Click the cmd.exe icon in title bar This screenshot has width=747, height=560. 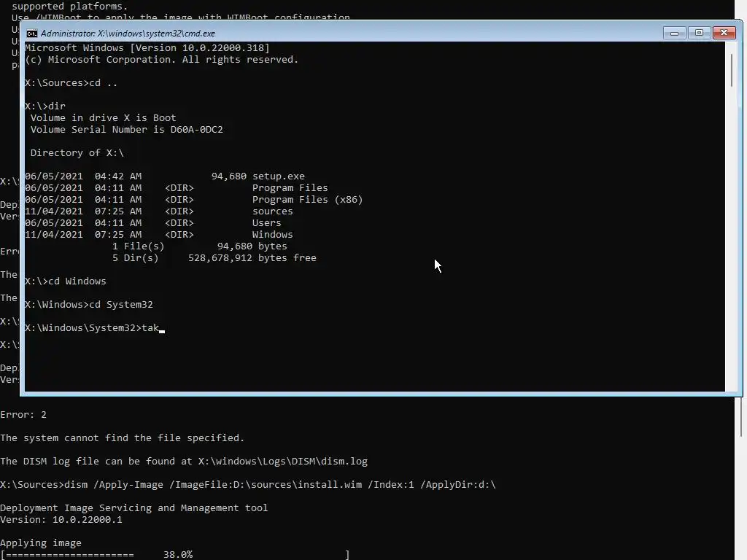pyautogui.click(x=32, y=34)
